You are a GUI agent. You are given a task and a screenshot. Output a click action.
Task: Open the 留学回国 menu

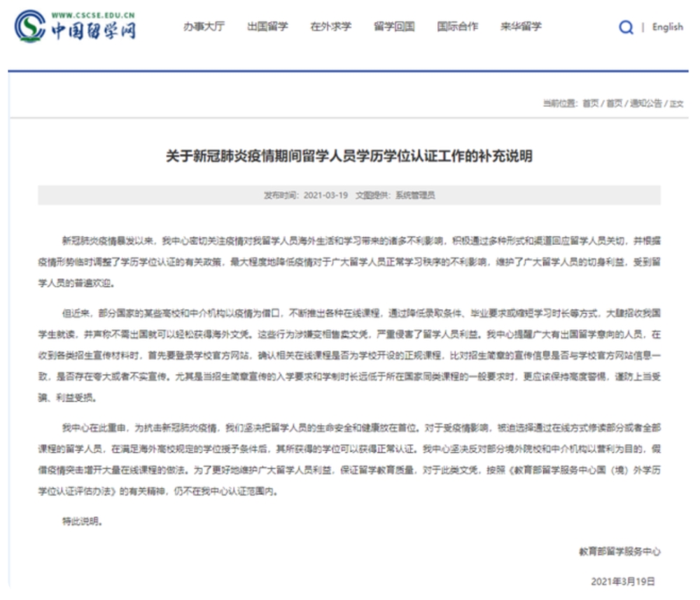(x=394, y=27)
